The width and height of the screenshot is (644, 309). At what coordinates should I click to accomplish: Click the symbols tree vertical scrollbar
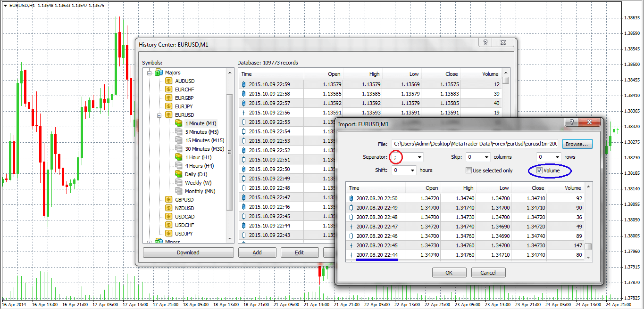(x=230, y=153)
